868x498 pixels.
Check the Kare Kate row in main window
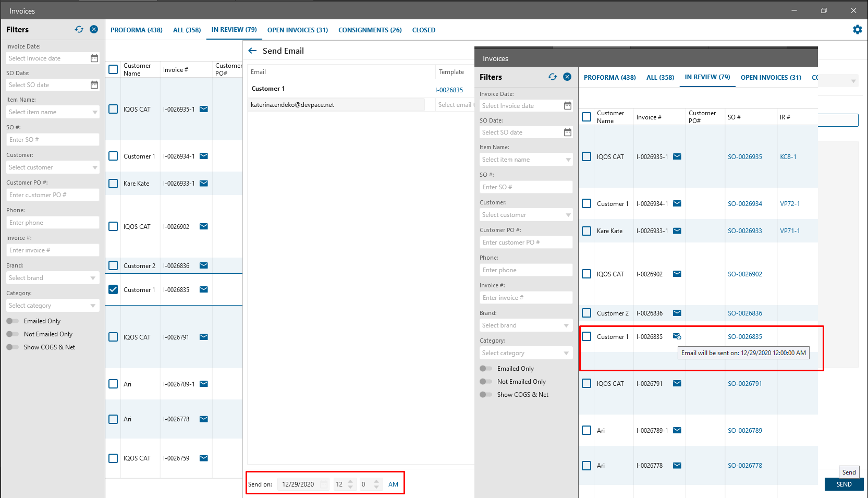click(113, 184)
